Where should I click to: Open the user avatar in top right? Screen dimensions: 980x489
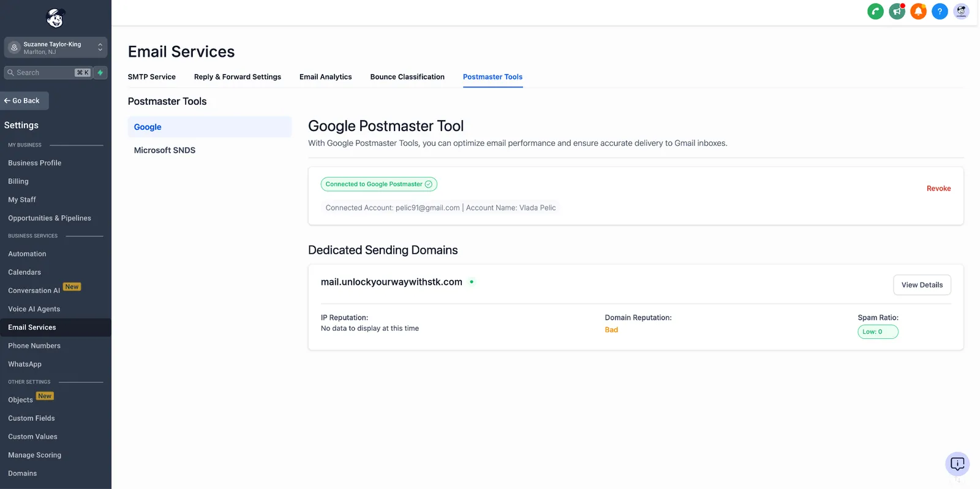[x=961, y=11]
